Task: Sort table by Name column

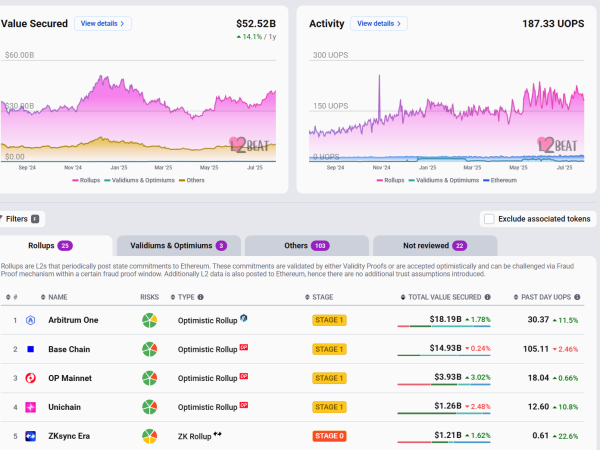Action: pyautogui.click(x=54, y=297)
